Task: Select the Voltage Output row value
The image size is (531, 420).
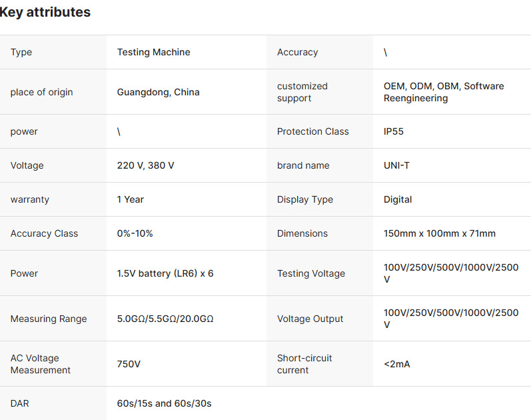Action: click(450, 319)
